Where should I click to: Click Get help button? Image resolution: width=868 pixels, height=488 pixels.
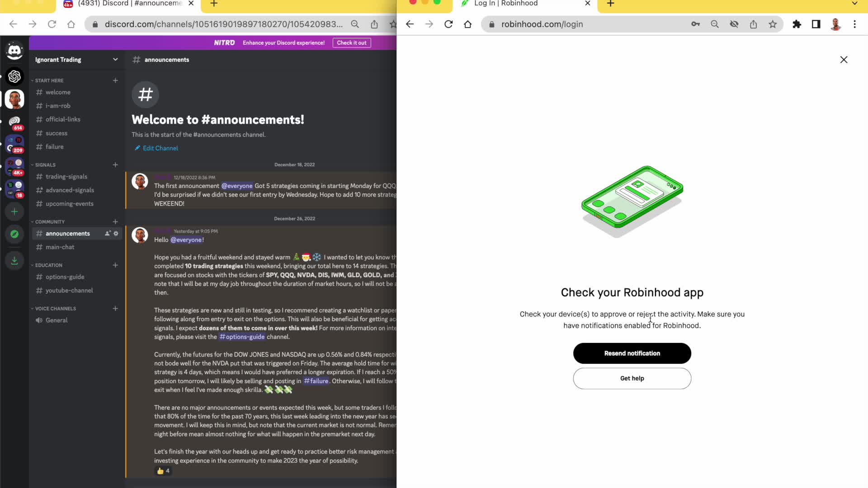click(x=632, y=379)
